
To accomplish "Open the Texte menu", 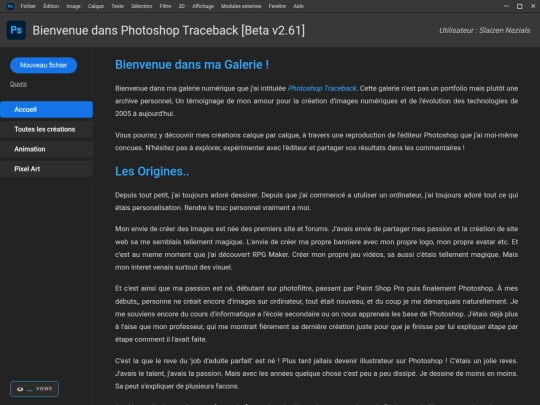I will 117,6.
